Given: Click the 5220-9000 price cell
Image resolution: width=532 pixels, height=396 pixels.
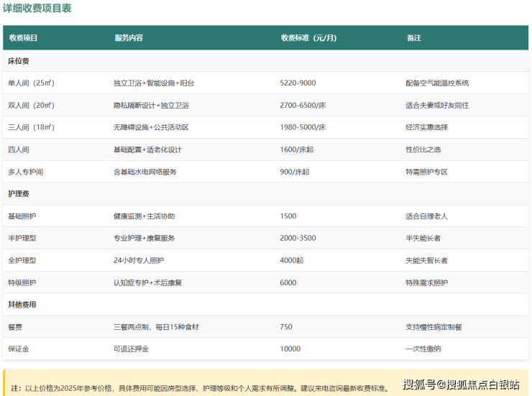Looking at the screenshot, I should 298,83.
